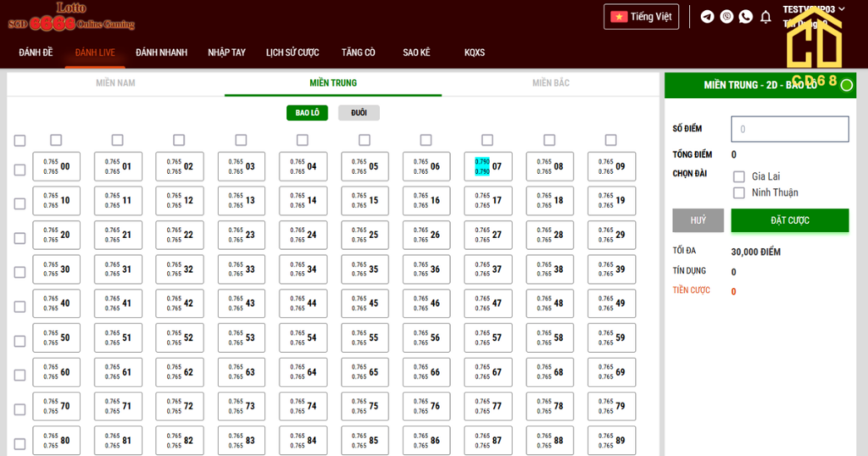Click the TÍN DỤNG label
Image resolution: width=868 pixels, height=456 pixels.
pos(689,270)
